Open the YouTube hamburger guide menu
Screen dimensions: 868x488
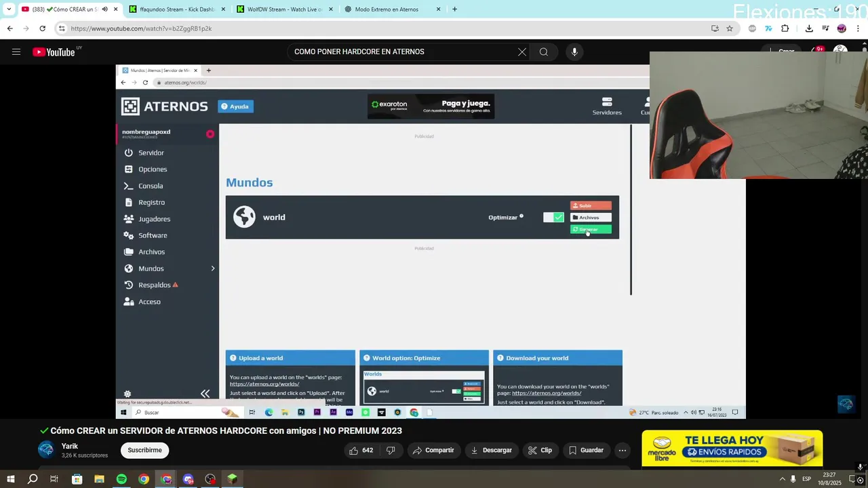(16, 52)
